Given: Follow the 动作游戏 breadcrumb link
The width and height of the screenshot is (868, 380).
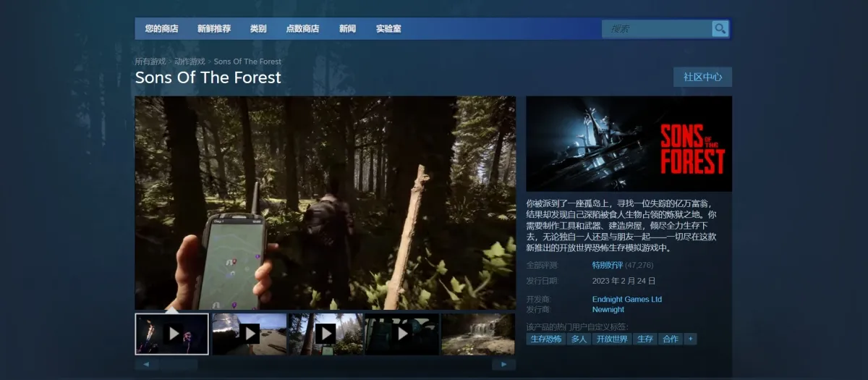Looking at the screenshot, I should pos(190,62).
